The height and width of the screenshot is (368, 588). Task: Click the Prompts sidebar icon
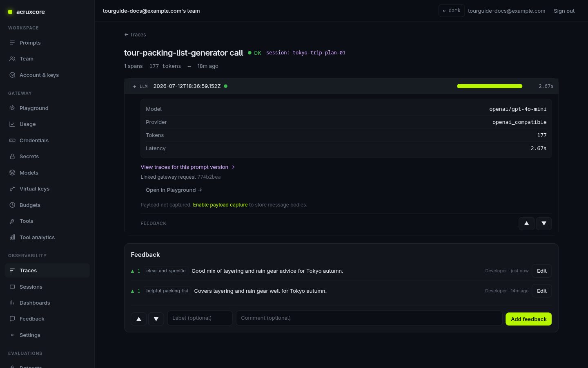click(12, 43)
